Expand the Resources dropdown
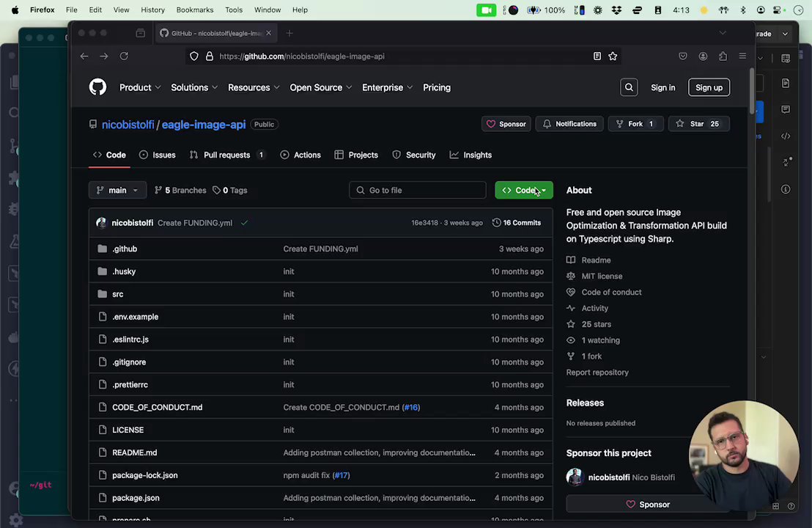 click(x=254, y=87)
